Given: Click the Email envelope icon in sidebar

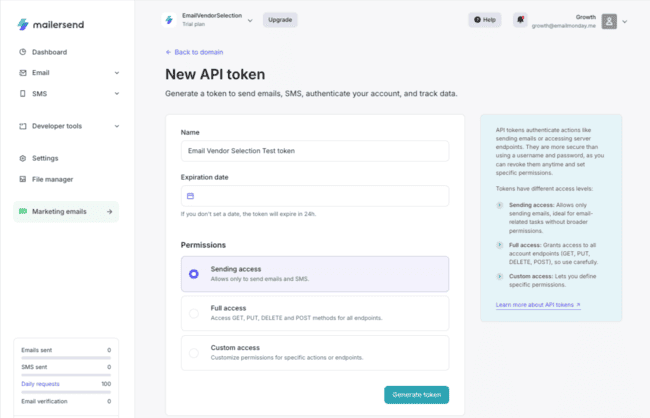Looking at the screenshot, I should pyautogui.click(x=23, y=73).
